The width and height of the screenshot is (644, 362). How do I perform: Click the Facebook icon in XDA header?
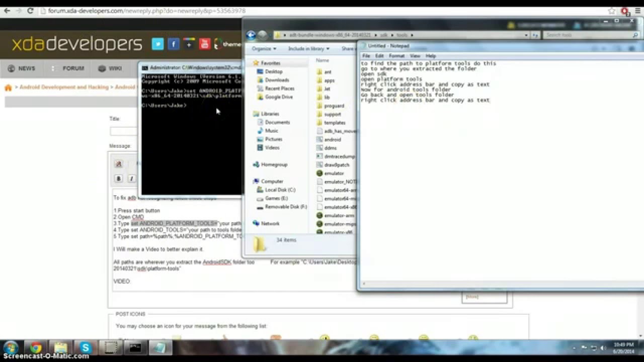tap(174, 44)
